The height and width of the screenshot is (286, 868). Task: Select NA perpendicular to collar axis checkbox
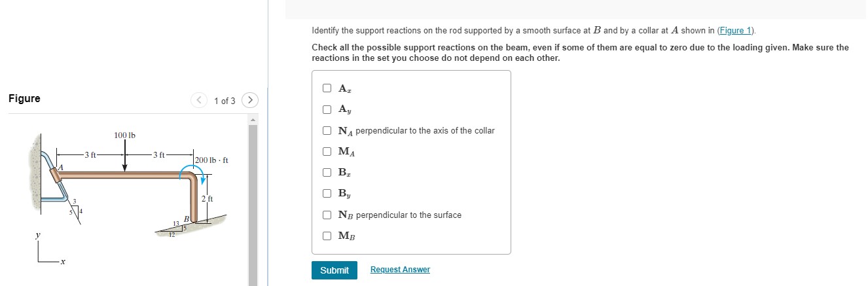pyautogui.click(x=327, y=130)
